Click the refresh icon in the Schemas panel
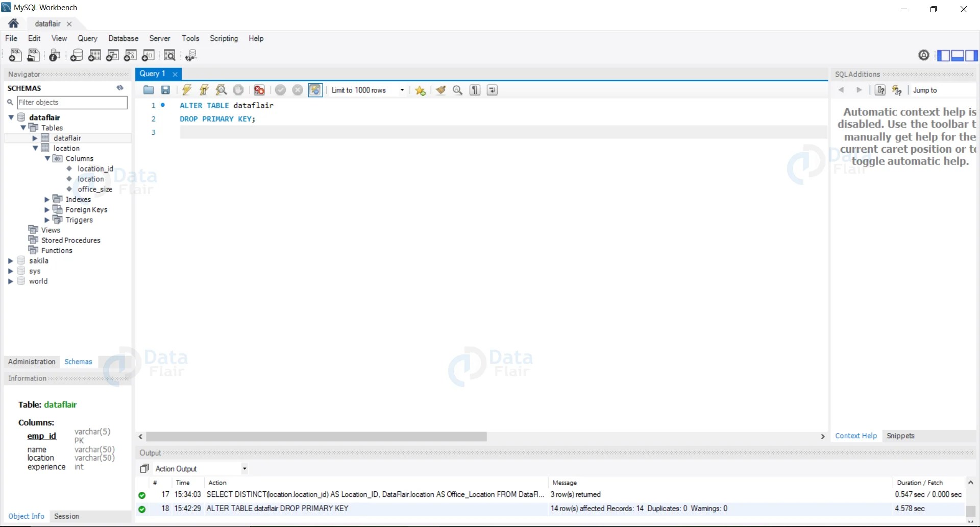 point(120,88)
